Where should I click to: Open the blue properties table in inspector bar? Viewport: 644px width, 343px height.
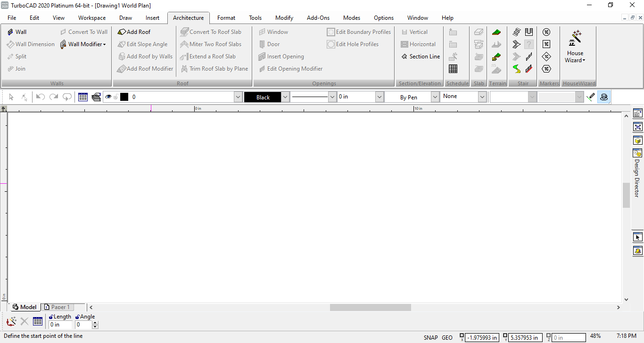(x=38, y=321)
